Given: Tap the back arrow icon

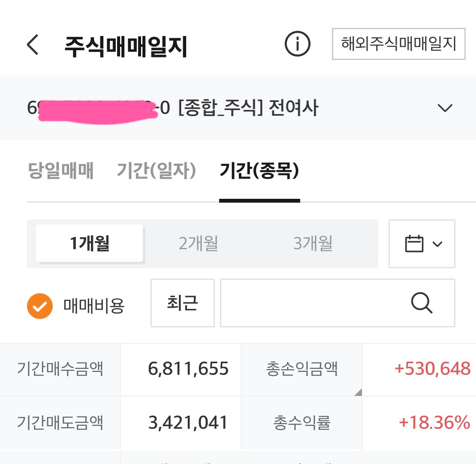Looking at the screenshot, I should click(33, 45).
